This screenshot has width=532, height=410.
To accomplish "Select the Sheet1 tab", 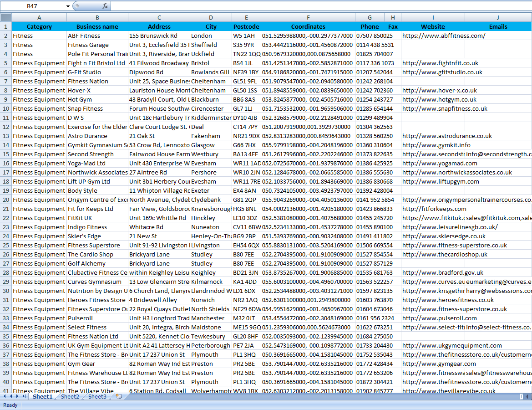I will click(x=42, y=397).
